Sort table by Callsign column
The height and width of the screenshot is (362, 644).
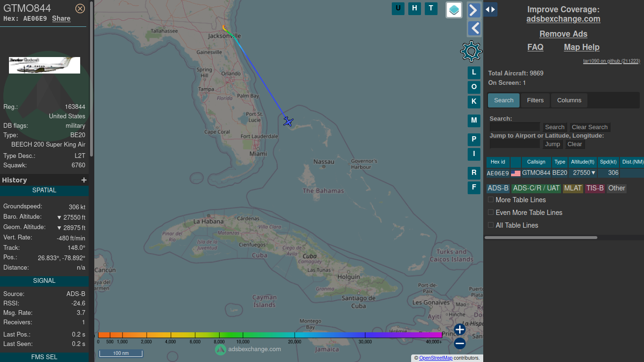point(536,162)
